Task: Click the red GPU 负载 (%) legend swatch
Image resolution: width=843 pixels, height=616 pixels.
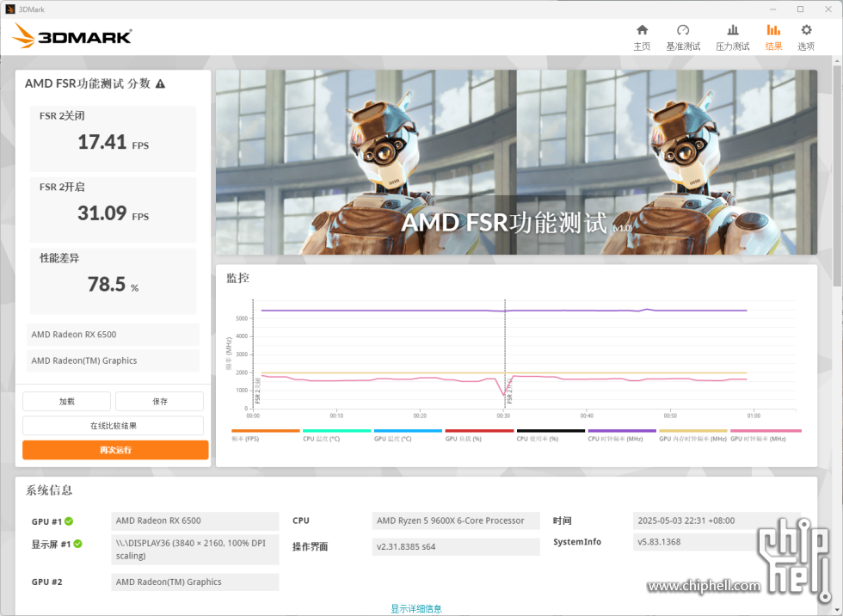Action: (x=480, y=430)
